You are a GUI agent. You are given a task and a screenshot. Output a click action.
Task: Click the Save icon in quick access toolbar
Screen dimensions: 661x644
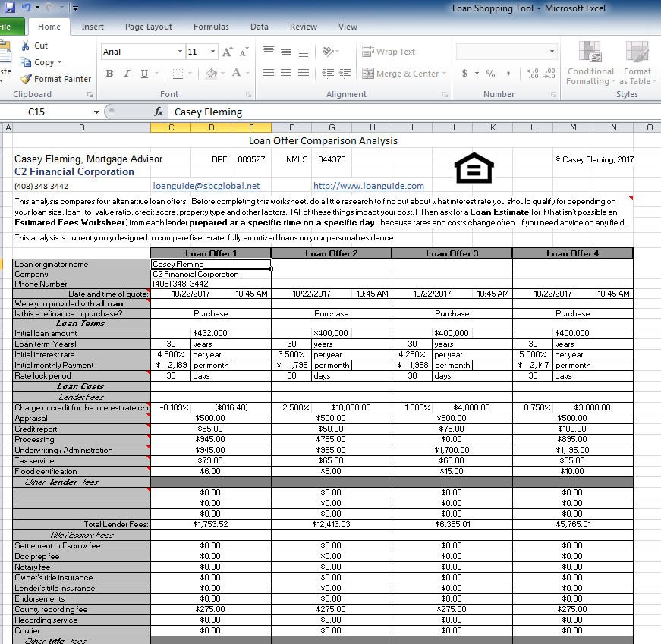pos(10,7)
